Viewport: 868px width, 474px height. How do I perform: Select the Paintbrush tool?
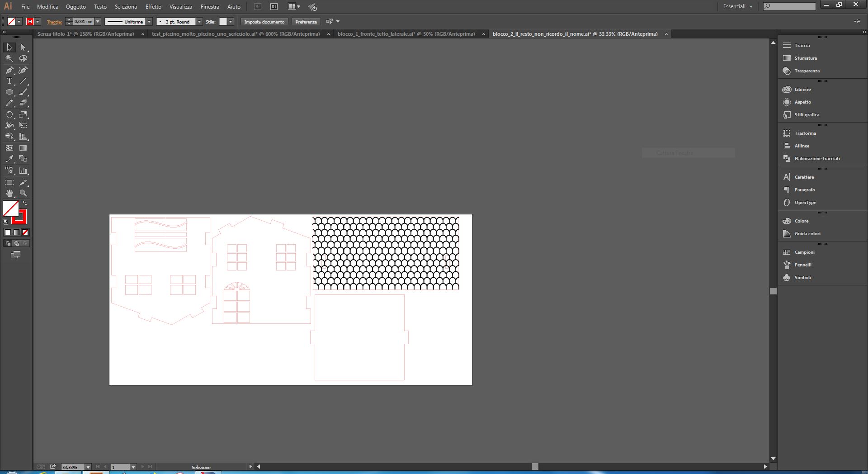click(x=23, y=92)
